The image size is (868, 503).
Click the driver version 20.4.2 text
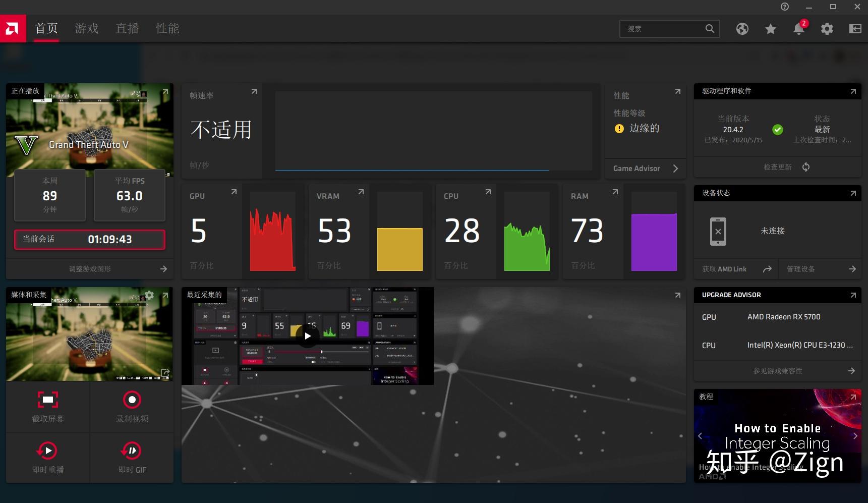click(x=733, y=130)
